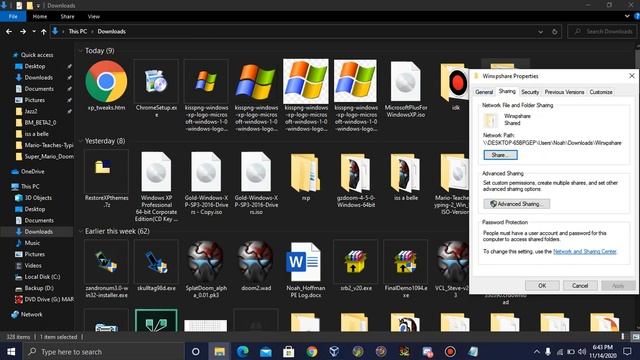Click the Cortana circle taskbar icon

tap(196, 351)
